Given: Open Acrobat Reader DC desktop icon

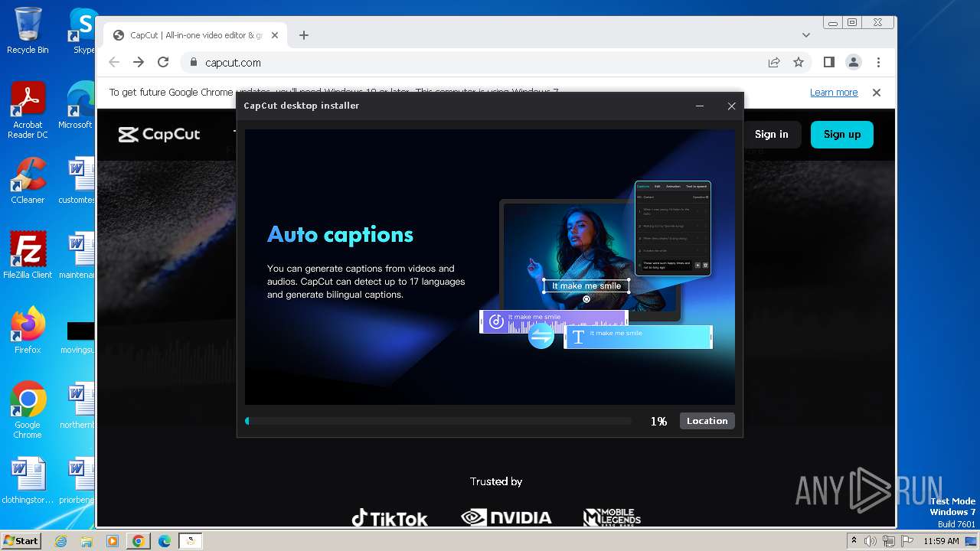Looking at the screenshot, I should [28, 110].
